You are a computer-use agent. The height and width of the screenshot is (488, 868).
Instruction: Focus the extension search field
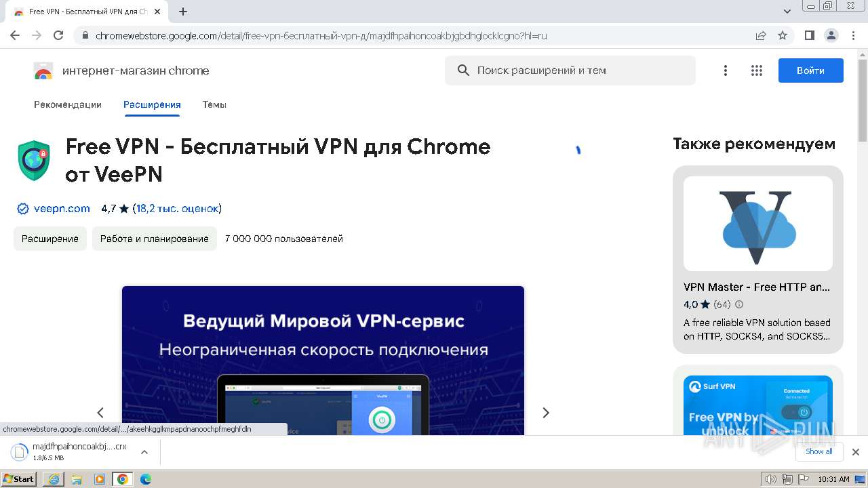570,70
